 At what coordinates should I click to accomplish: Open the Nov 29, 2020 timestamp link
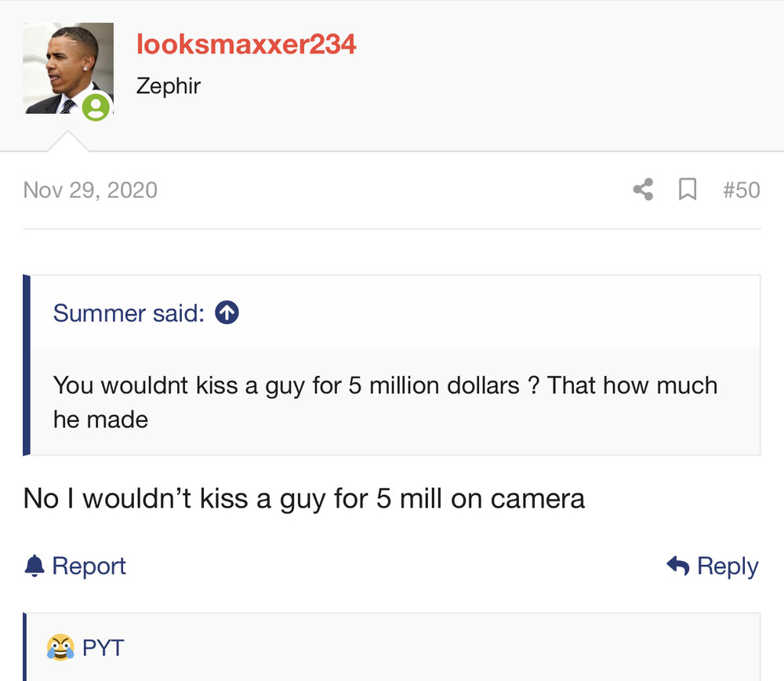(x=90, y=190)
